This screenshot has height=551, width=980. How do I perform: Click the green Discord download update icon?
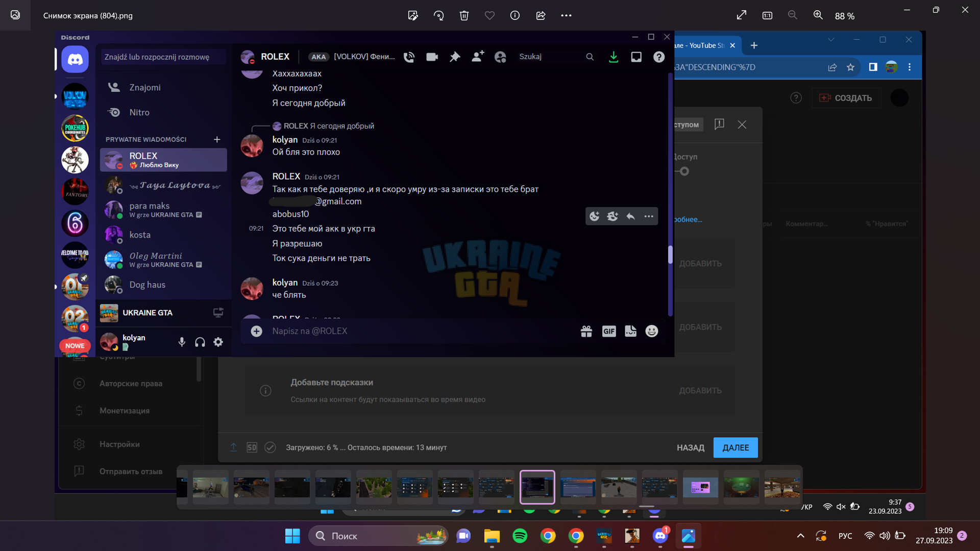pyautogui.click(x=614, y=57)
